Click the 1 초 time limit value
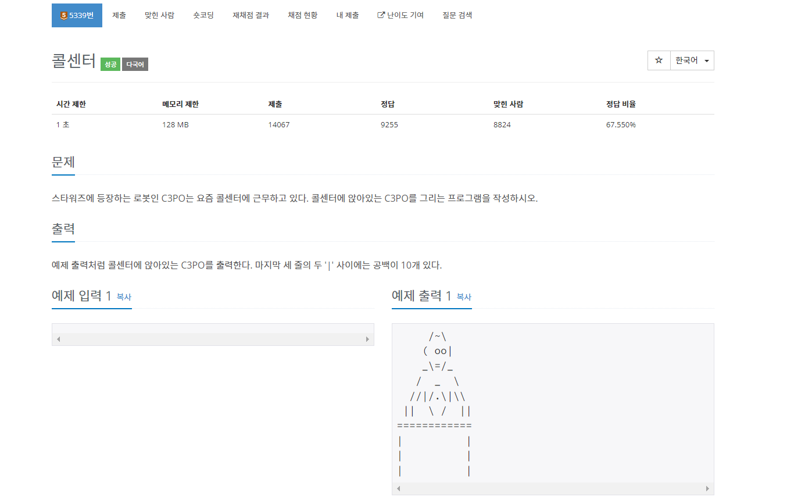The width and height of the screenshot is (812, 504). [x=63, y=124]
